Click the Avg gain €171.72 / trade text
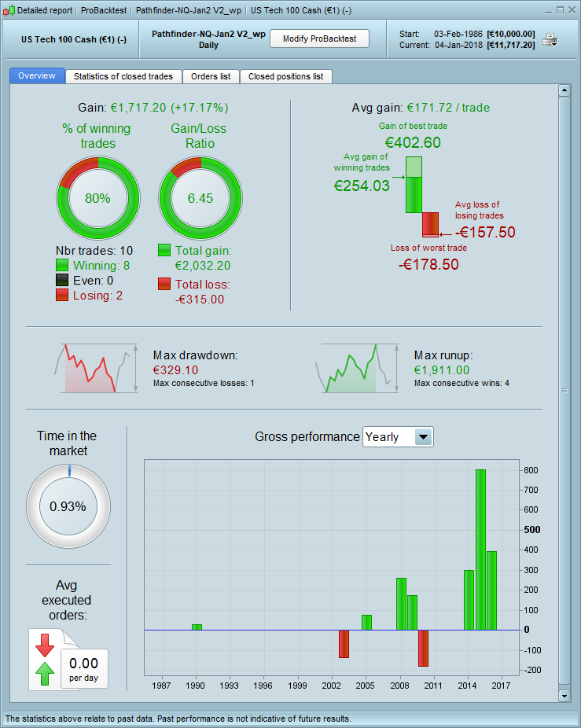Image resolution: width=581 pixels, height=728 pixels. pyautogui.click(x=421, y=107)
